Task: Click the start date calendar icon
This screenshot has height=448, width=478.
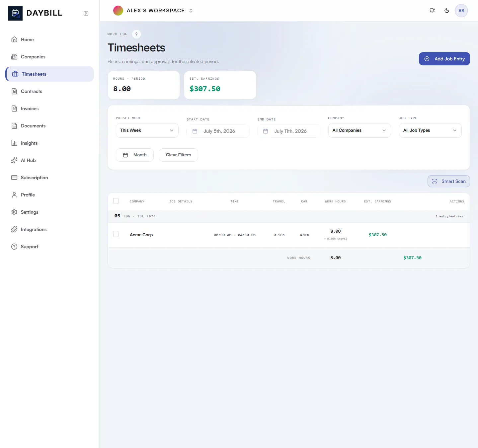Action: pos(195,131)
